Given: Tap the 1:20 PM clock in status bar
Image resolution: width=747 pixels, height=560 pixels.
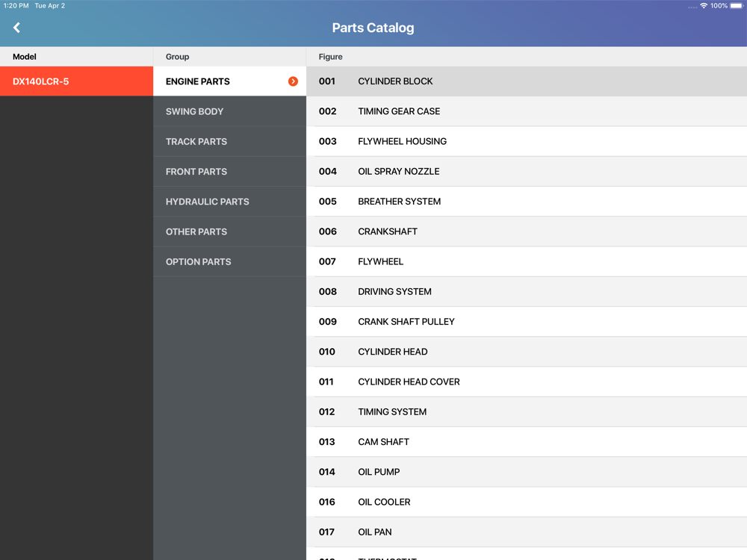Looking at the screenshot, I should (x=16, y=6).
